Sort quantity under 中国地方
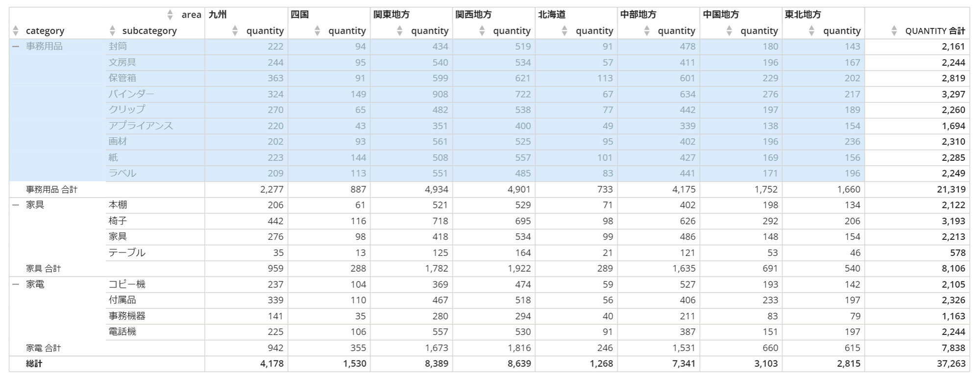 point(729,31)
